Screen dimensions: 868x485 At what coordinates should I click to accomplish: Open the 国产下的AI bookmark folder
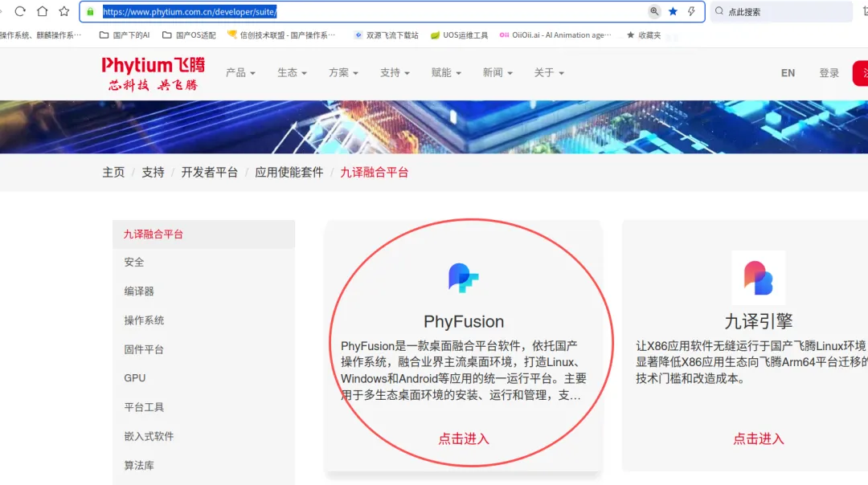[x=125, y=35]
